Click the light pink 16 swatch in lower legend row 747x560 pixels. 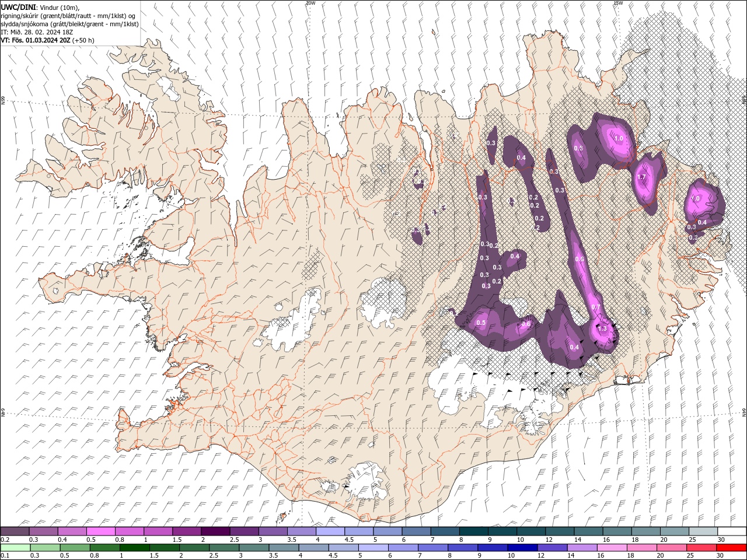click(x=612, y=548)
